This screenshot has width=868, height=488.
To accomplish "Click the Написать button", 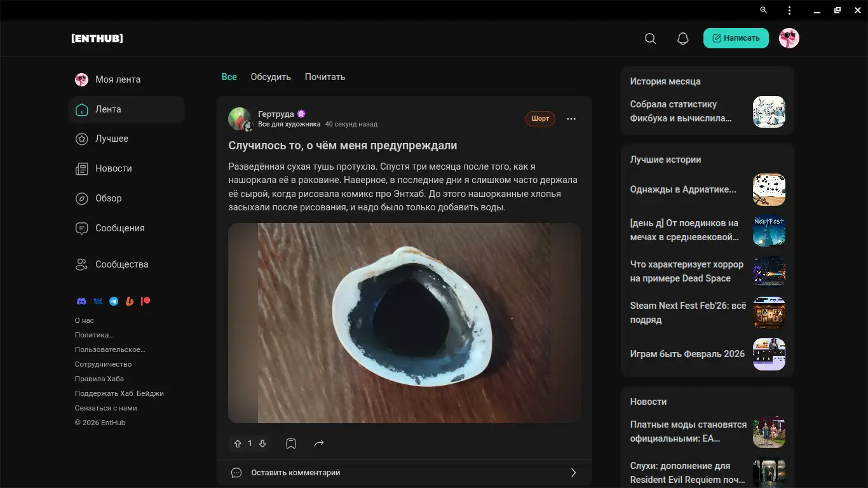I will coord(736,38).
